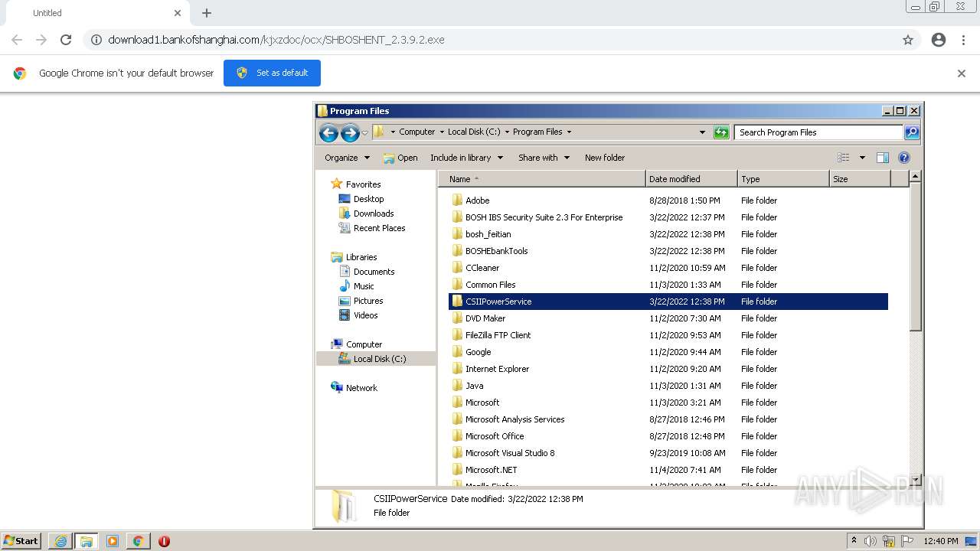Open Include in library menu
This screenshot has height=551, width=980.
tap(466, 158)
